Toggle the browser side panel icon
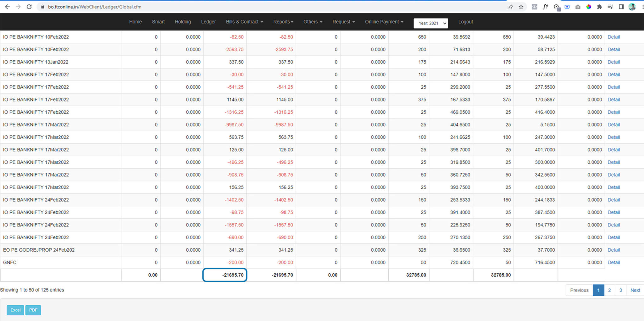 621,7
